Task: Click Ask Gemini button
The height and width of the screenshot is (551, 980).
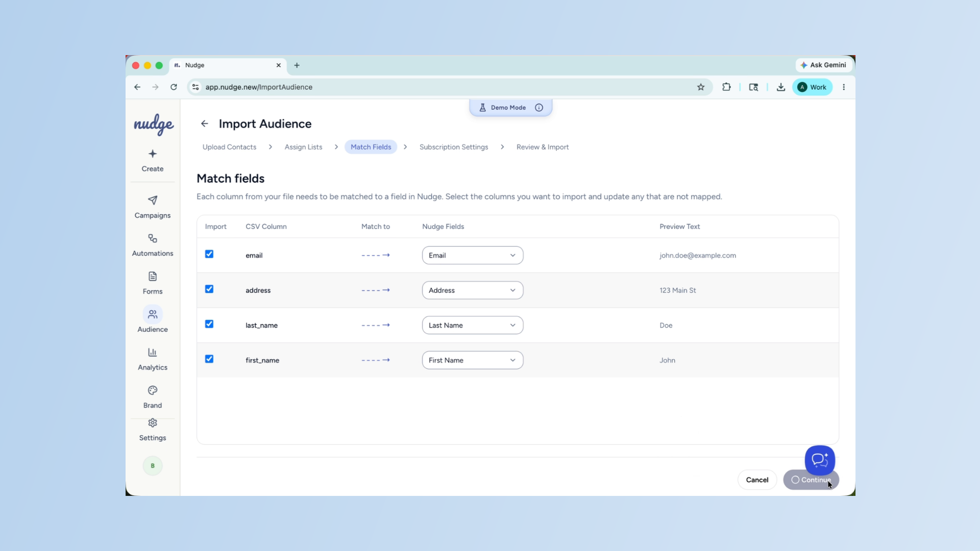Action: (x=823, y=65)
